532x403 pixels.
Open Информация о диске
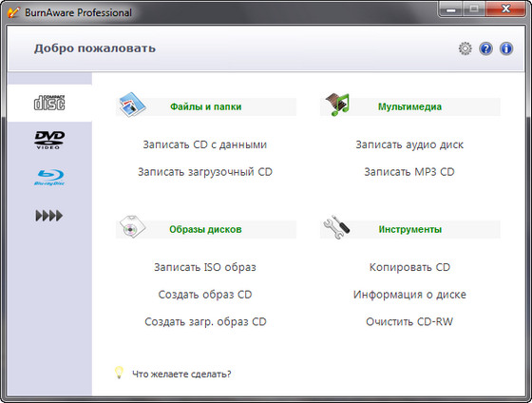pos(409,295)
